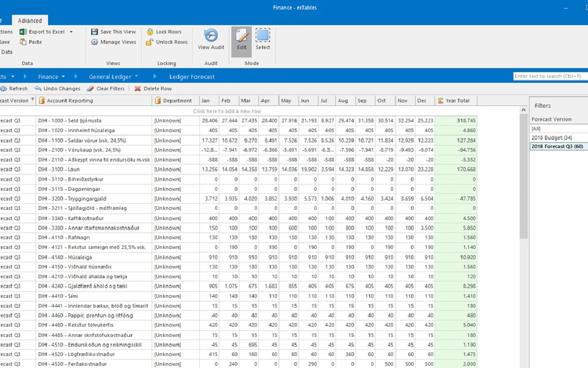Click the Save This View disk icon
The height and width of the screenshot is (368, 588).
(94, 32)
